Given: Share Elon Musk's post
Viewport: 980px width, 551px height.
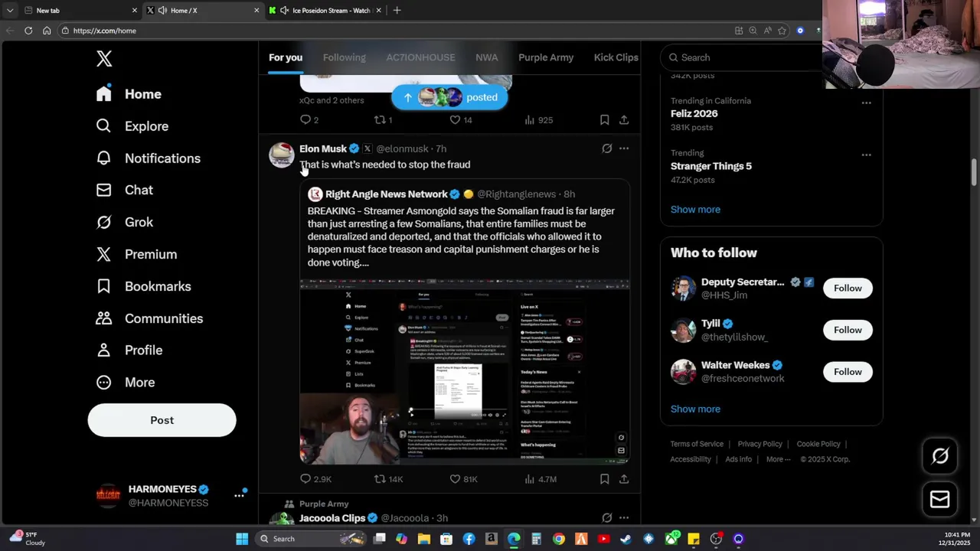Looking at the screenshot, I should click(x=624, y=479).
